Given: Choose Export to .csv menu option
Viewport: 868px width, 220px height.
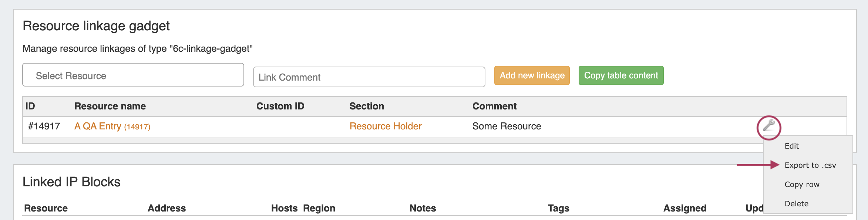Looking at the screenshot, I should pyautogui.click(x=810, y=165).
